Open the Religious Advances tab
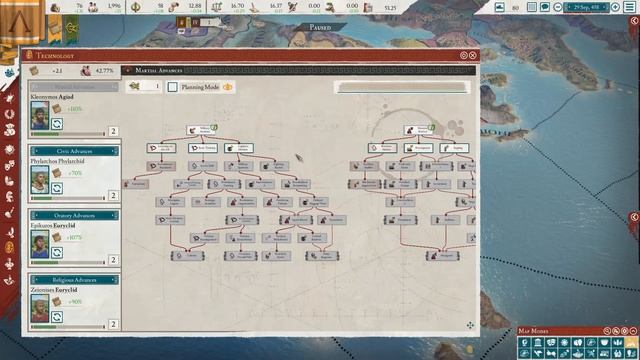Screen dimensions: 640x360 [74, 280]
